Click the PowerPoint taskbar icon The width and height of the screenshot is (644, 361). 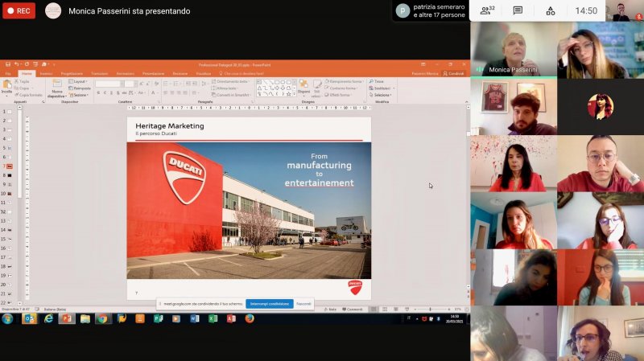[x=67, y=318]
